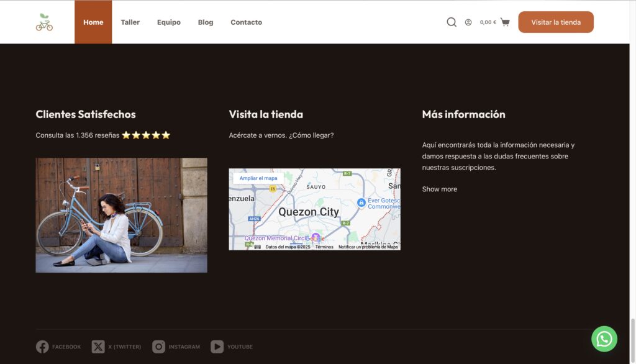
Task: Go to the Contacto page
Action: coord(247,22)
